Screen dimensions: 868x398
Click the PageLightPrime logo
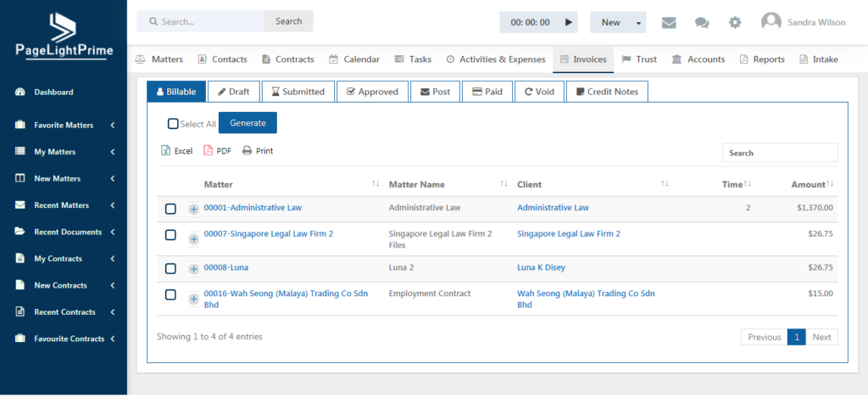(64, 36)
